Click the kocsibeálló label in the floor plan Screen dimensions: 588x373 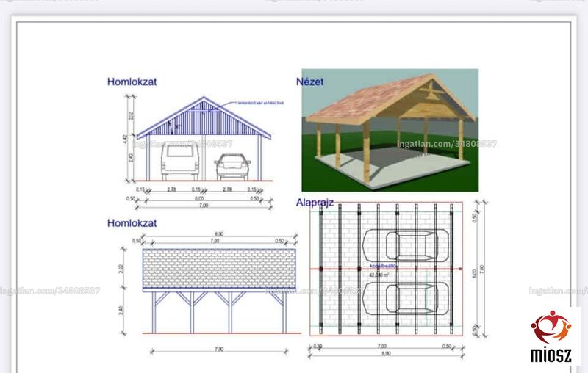tap(383, 266)
